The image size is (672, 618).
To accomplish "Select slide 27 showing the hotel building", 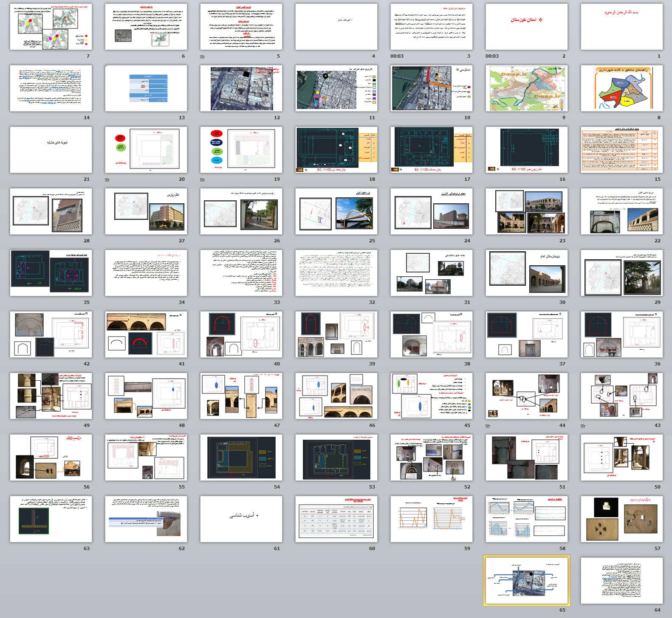I will (x=146, y=211).
